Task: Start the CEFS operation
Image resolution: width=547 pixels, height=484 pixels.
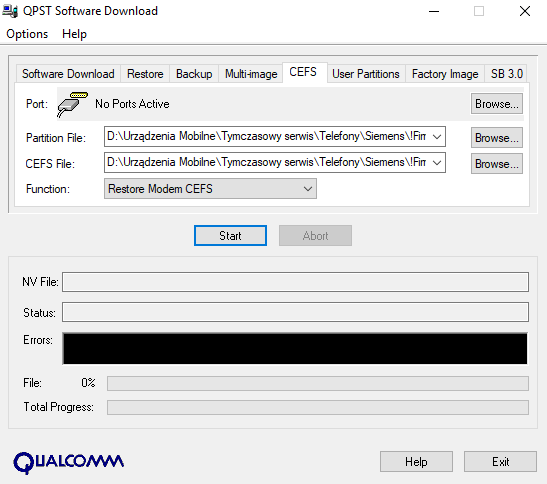Action: tap(230, 236)
